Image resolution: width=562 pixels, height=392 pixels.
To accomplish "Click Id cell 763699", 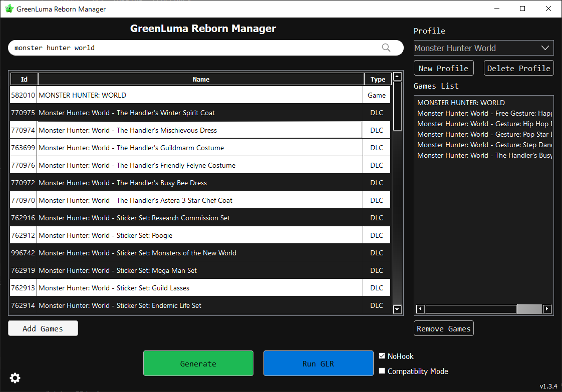I will point(23,148).
